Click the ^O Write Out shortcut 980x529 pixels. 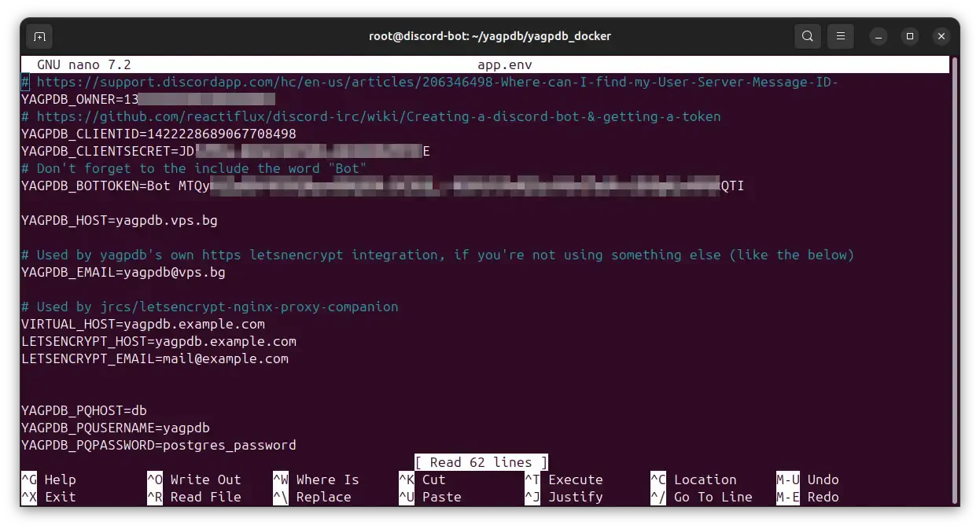coord(193,479)
